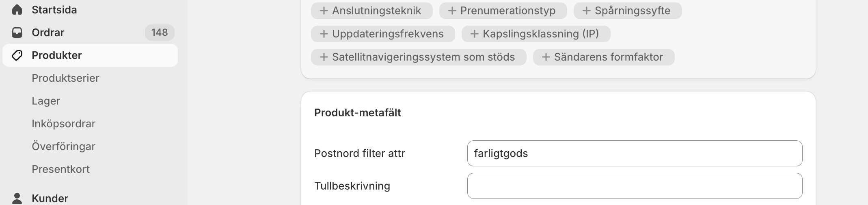
Task: Navigate to Överföringar section
Action: tap(63, 146)
